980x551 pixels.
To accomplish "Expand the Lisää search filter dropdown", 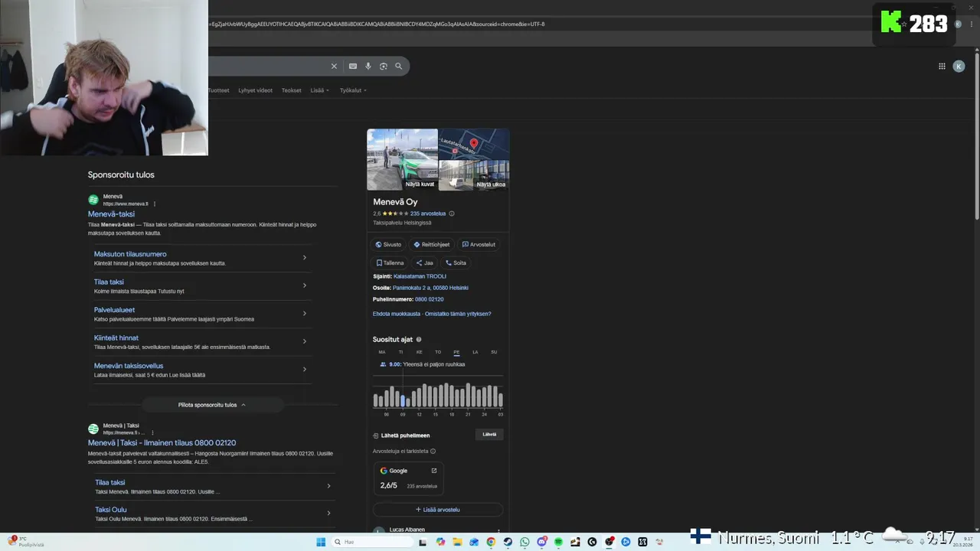I will pyautogui.click(x=319, y=90).
